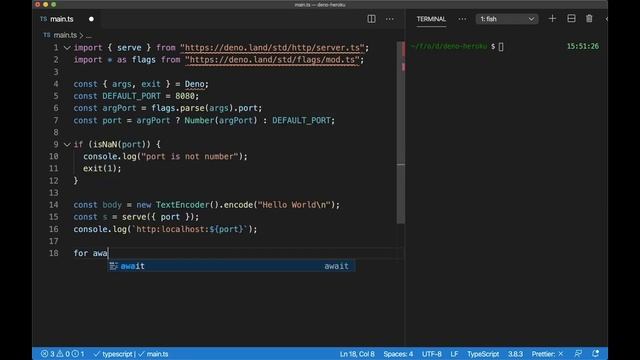Kill terminal with trash icon
This screenshot has width=640, height=360.
(x=589, y=19)
